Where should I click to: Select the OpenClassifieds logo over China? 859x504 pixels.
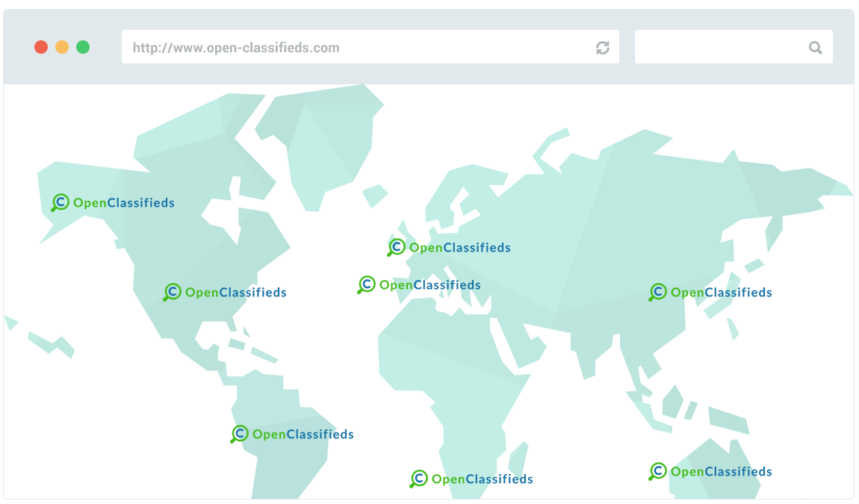click(x=710, y=292)
